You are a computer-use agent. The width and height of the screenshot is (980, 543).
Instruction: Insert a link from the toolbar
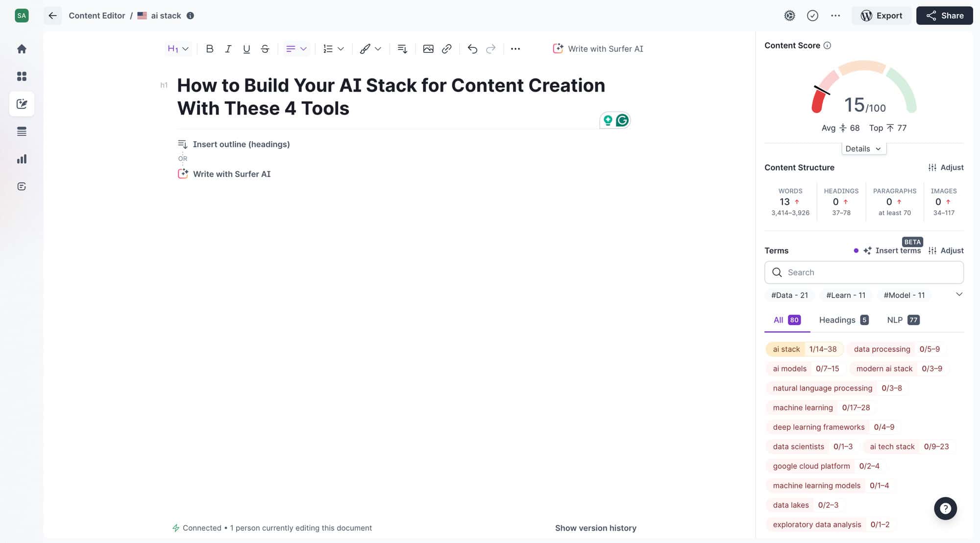coord(446,49)
